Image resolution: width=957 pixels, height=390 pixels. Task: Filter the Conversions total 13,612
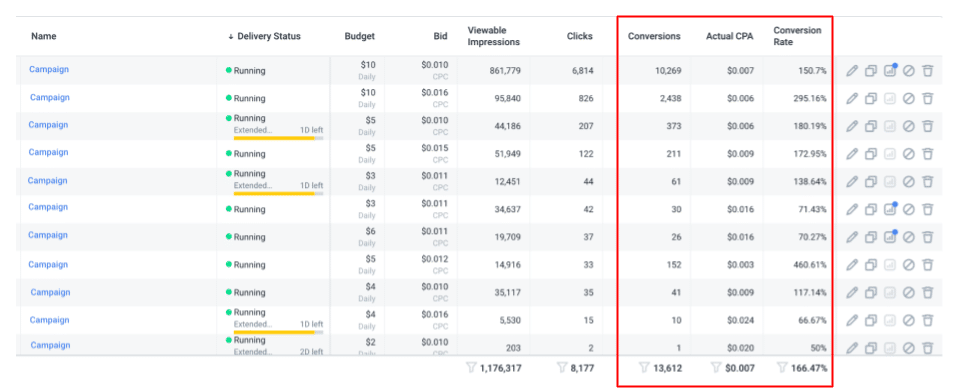643,367
